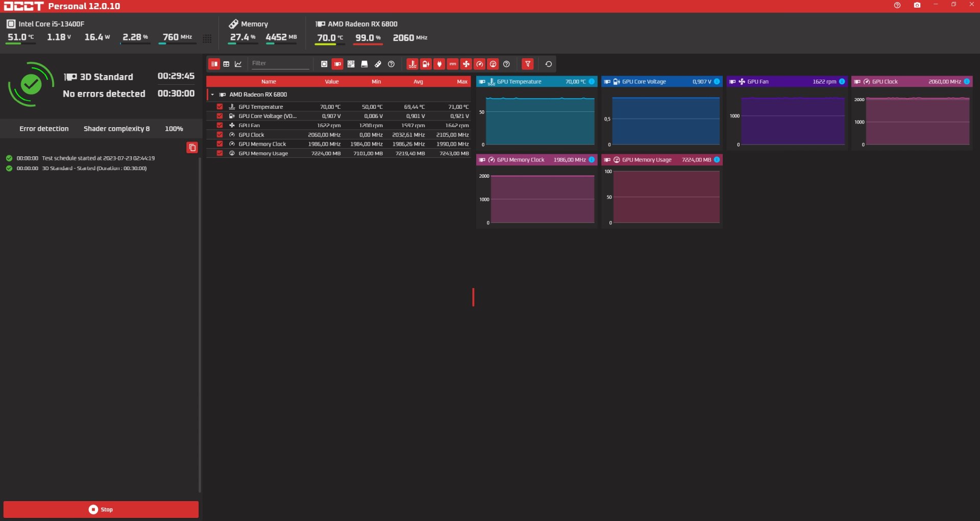Focus the Filter text field

tap(280, 63)
